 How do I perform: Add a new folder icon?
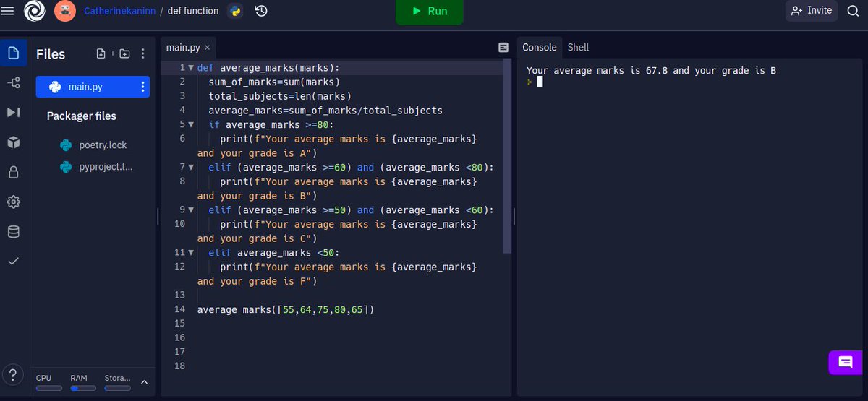[x=124, y=53]
